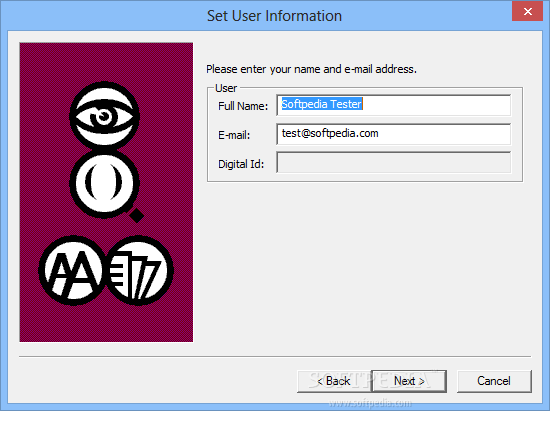Click the magnifying glass icon in the artwork

click(107, 185)
